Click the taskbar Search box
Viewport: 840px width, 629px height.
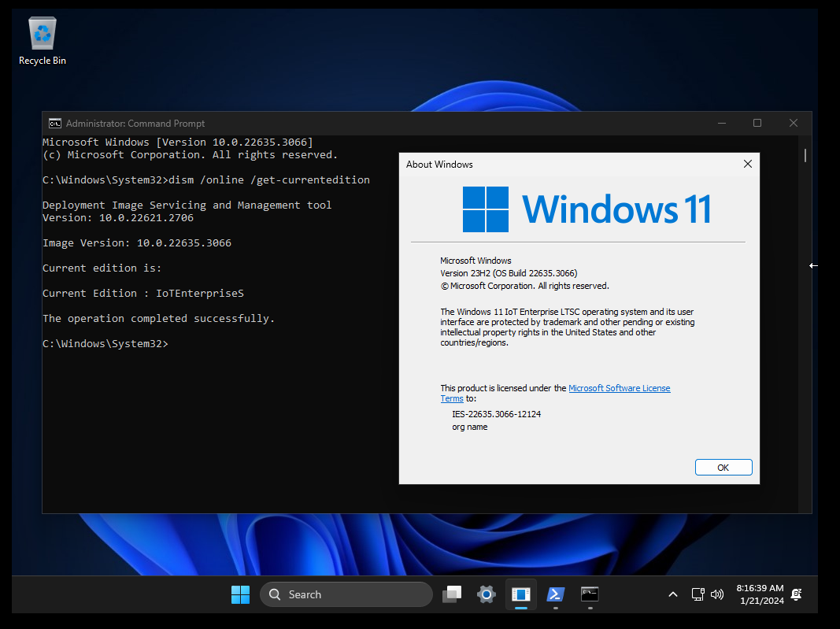346,594
